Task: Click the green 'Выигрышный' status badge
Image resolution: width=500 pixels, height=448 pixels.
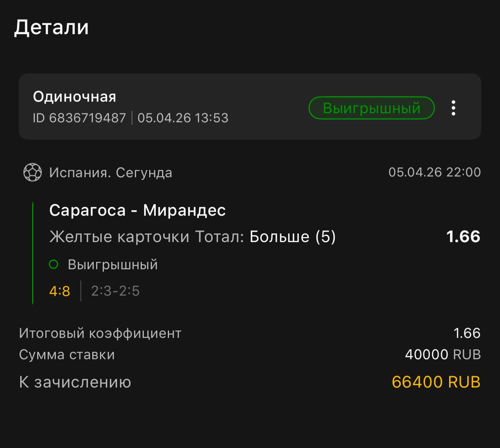Action: [371, 108]
